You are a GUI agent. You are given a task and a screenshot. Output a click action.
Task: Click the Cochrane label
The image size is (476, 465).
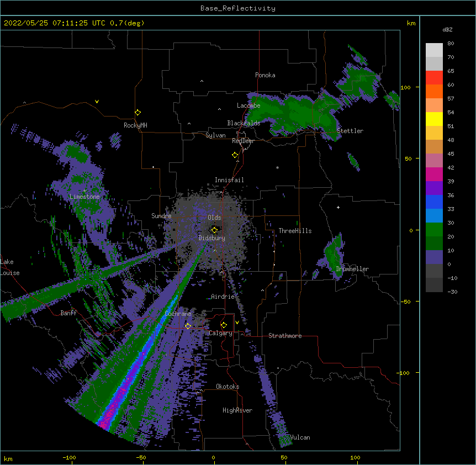click(x=178, y=314)
